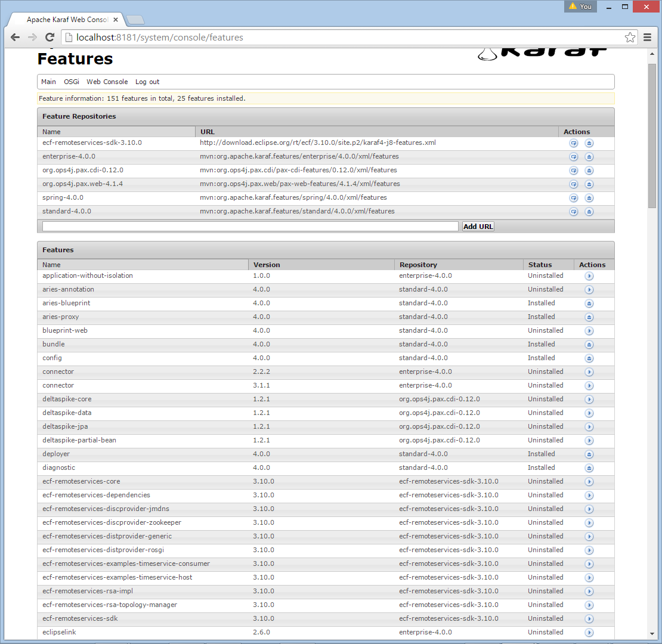Install the deltaspike-core feature
This screenshot has width=662, height=644.
[x=589, y=400]
